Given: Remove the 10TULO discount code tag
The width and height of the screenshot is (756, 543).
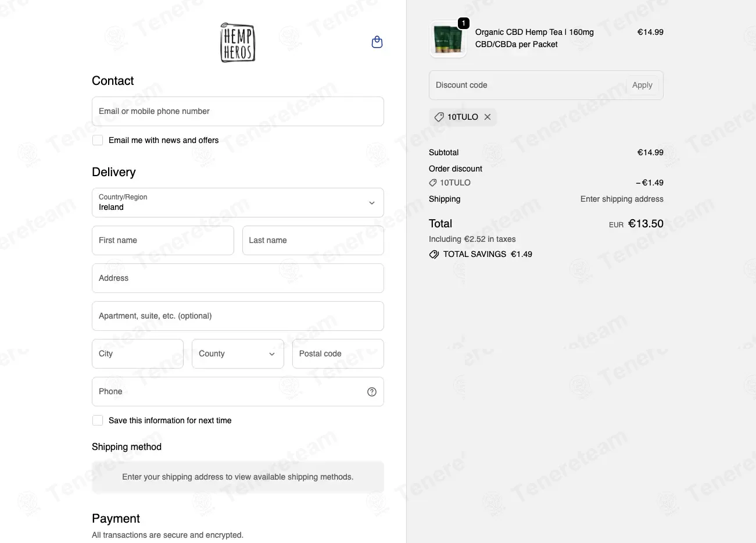Looking at the screenshot, I should 488,117.
